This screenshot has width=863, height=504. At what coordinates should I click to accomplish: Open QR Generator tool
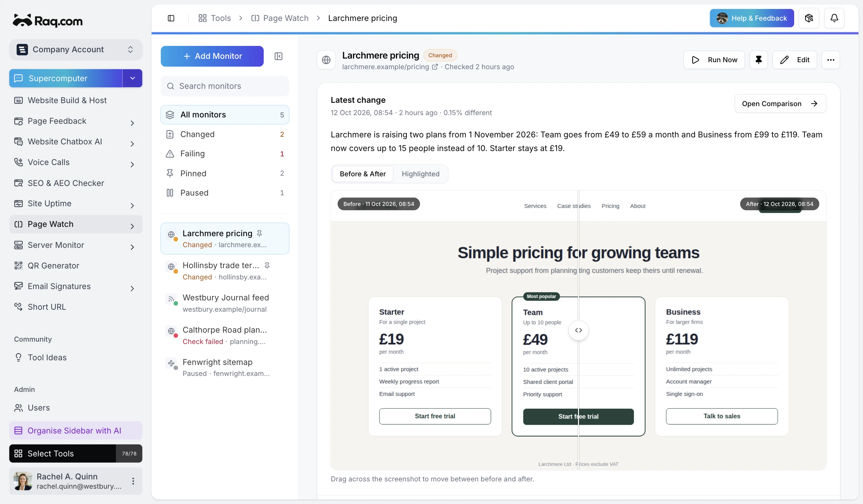(76, 265)
